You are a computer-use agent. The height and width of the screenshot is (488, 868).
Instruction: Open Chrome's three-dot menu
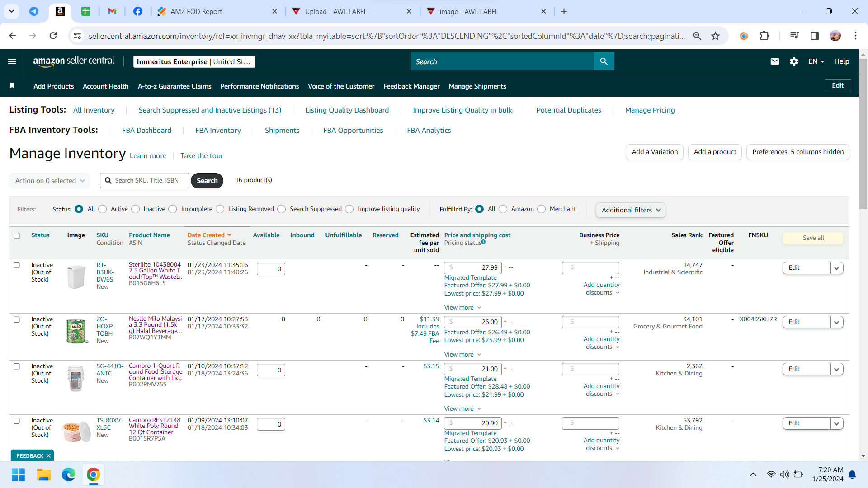(x=855, y=36)
